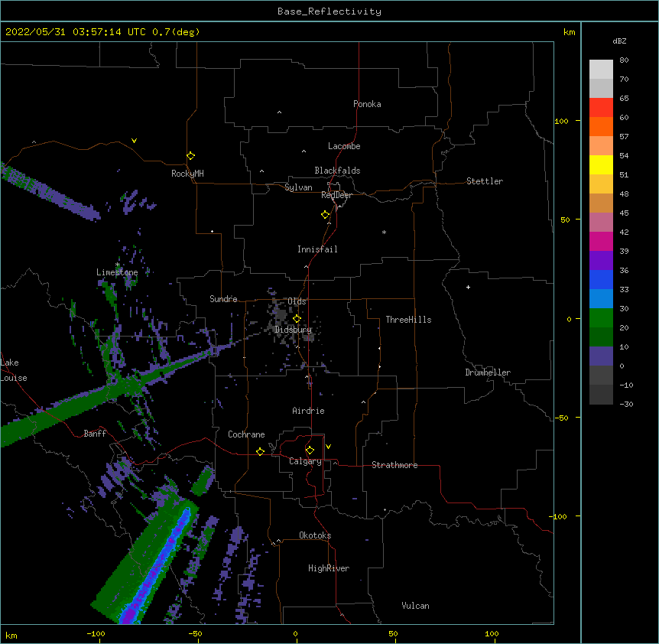
Task: Click the timestamp 2022/05/31 03:57:14 UTC
Action: point(76,32)
